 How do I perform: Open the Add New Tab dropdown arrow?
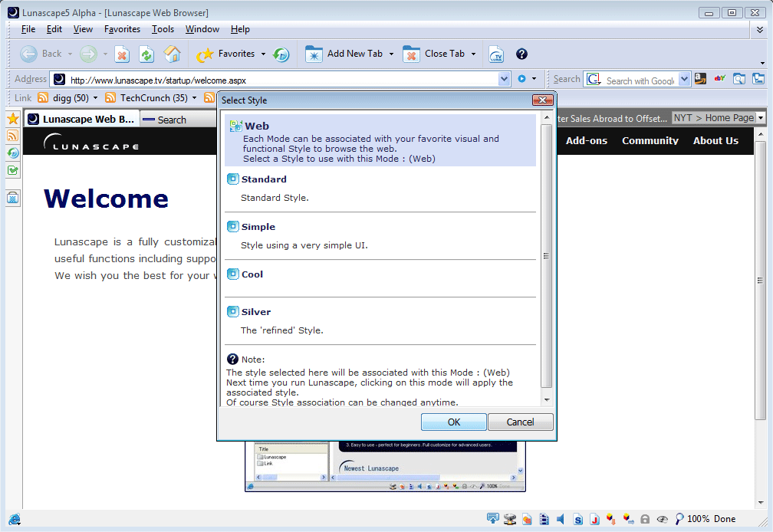point(391,54)
